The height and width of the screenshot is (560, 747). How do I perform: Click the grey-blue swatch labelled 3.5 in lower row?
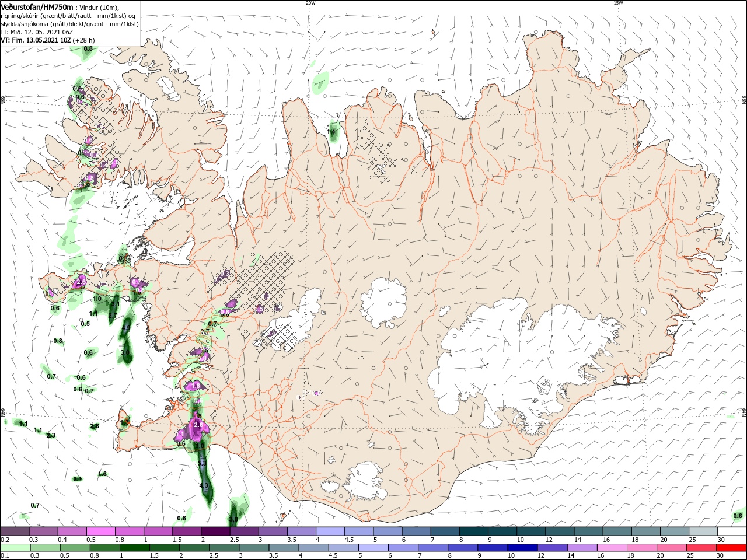pos(284,548)
